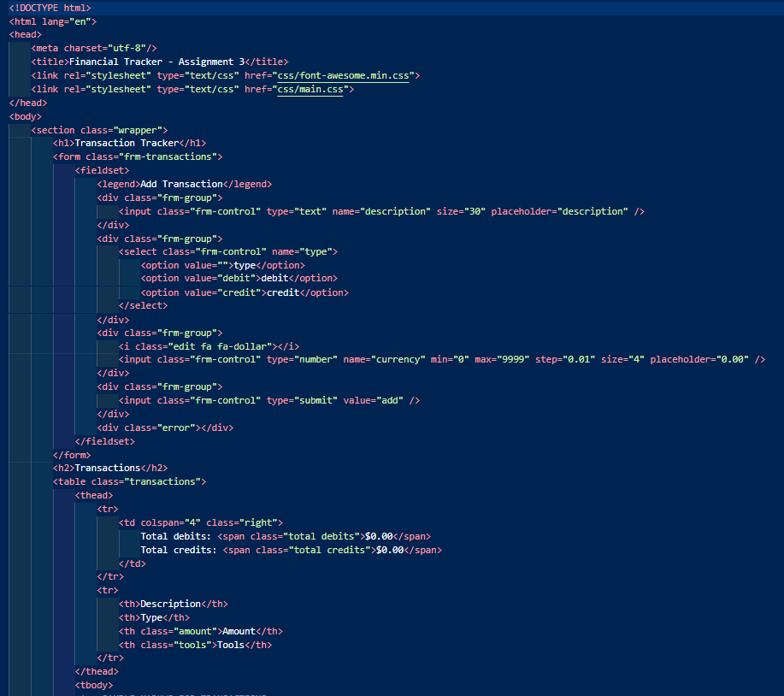This screenshot has height=696, width=784.
Task: Click name="currency" attribute in number input
Action: pos(384,359)
